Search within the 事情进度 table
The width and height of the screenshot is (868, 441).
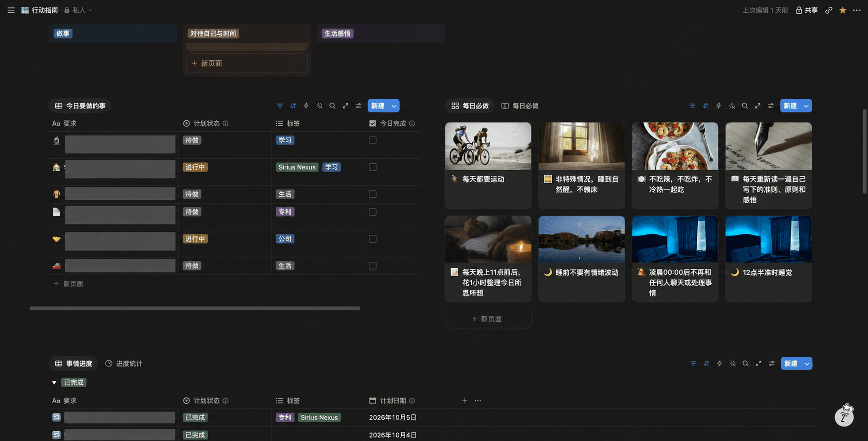745,364
